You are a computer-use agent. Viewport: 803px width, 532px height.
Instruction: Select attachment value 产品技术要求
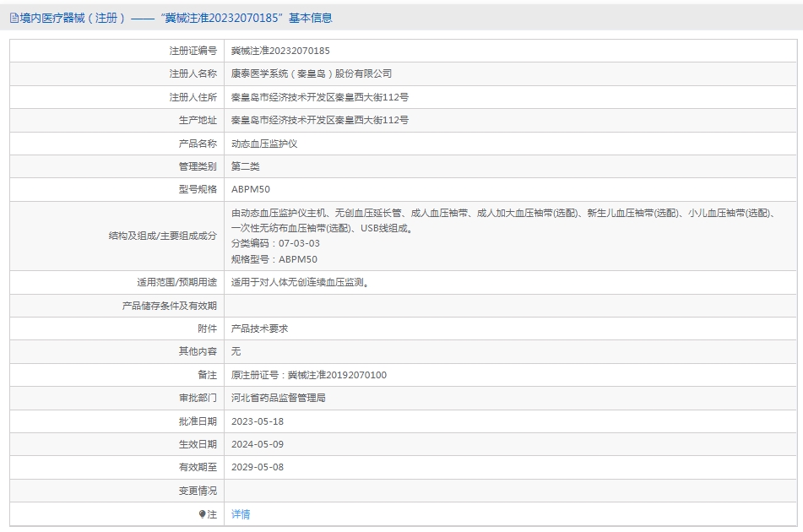[x=259, y=328]
